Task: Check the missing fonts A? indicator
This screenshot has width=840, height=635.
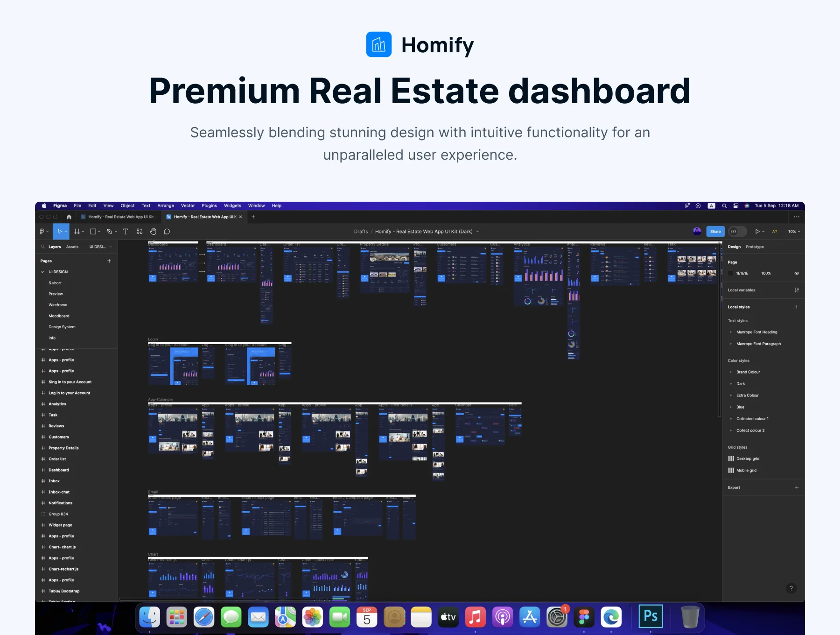Action: (775, 231)
